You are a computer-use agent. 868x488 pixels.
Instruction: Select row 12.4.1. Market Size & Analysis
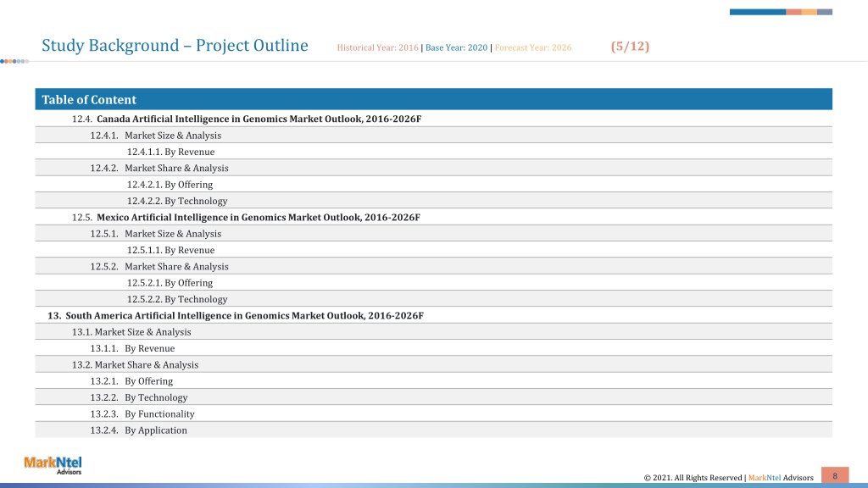(433, 135)
